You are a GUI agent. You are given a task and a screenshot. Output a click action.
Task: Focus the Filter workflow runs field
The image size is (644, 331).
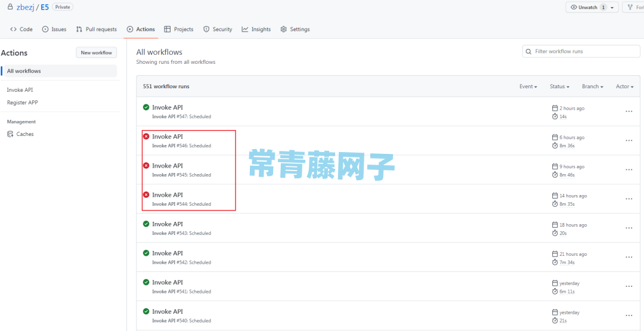[x=581, y=51]
